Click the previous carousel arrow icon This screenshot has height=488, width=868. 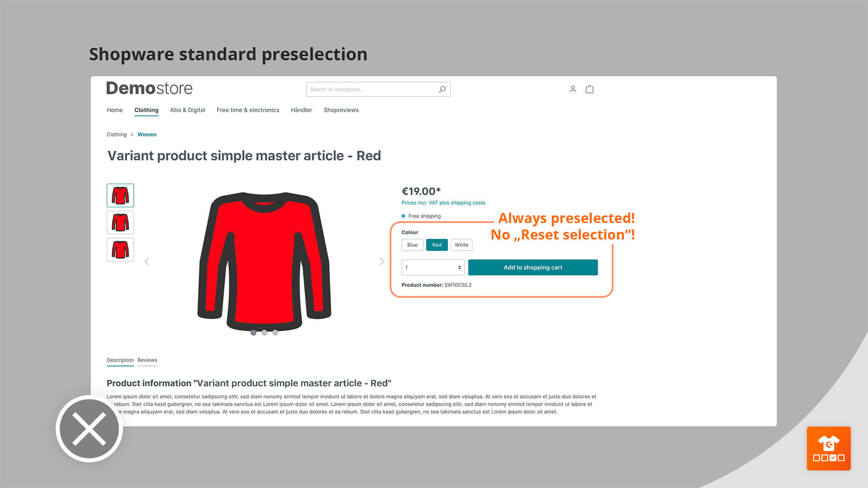pyautogui.click(x=146, y=261)
